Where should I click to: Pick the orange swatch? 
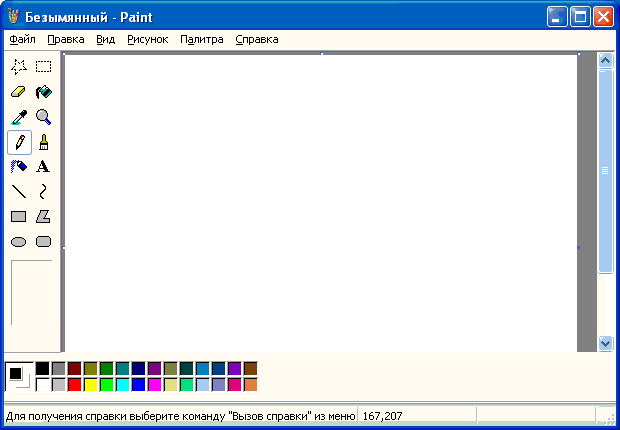pos(251,385)
